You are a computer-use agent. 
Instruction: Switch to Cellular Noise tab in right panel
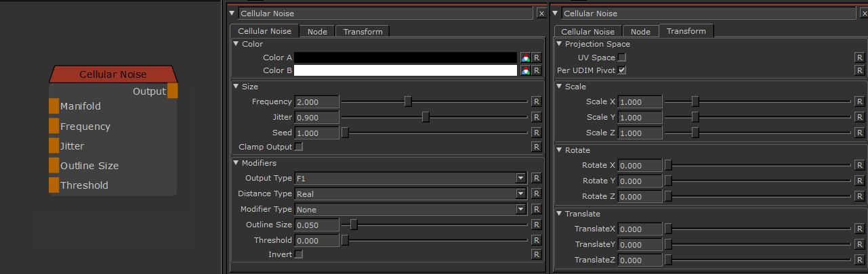(587, 32)
